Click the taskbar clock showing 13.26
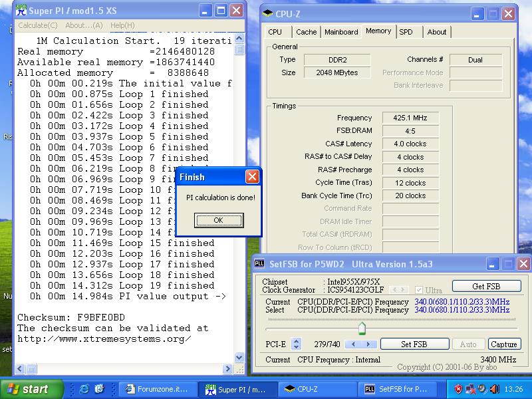Screen dimensions: 532x399 click(x=513, y=389)
